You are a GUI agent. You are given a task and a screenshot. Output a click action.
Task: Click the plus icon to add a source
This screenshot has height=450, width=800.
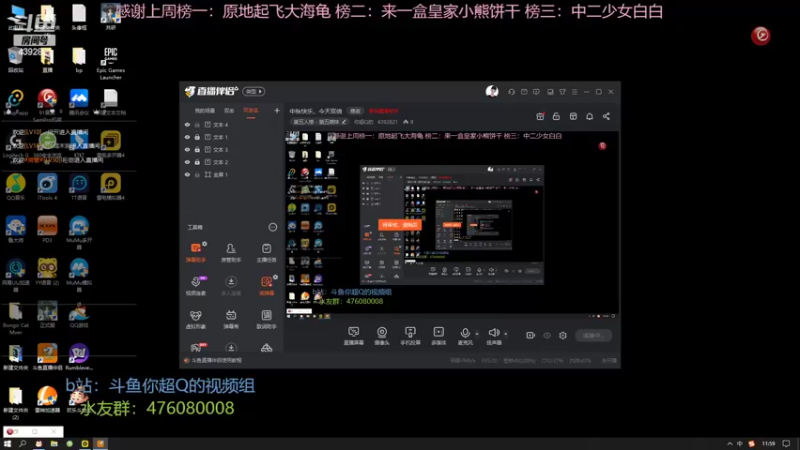click(277, 110)
